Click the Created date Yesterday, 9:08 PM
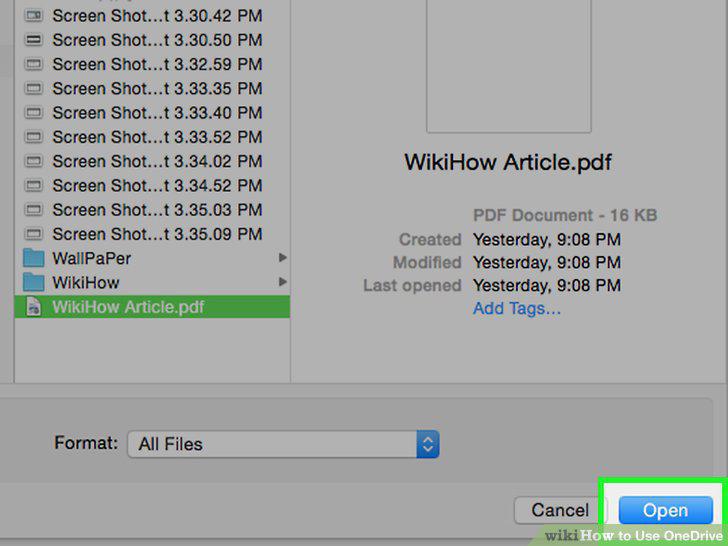The height and width of the screenshot is (546, 728). (547, 240)
